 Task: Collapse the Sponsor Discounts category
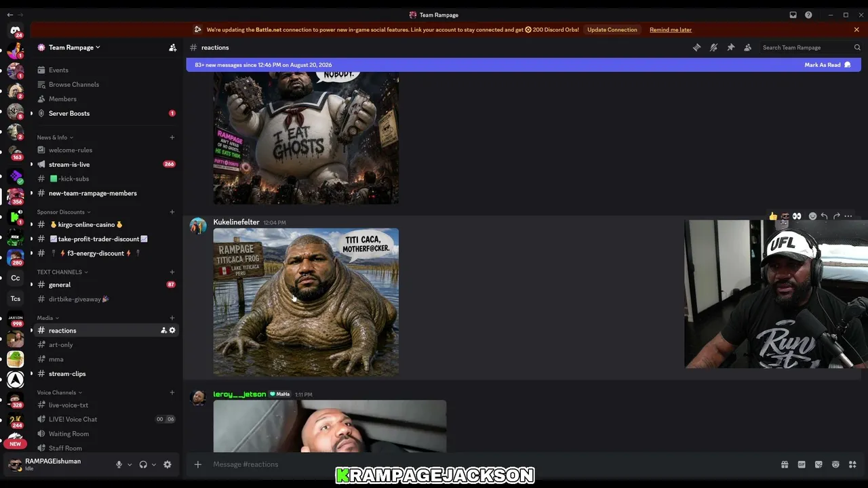(x=64, y=212)
